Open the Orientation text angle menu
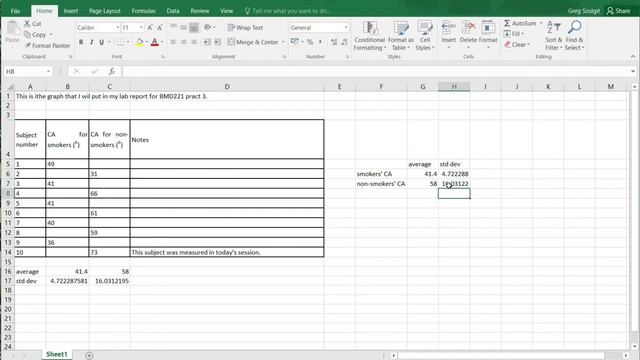The width and height of the screenshot is (640, 360). [209, 27]
